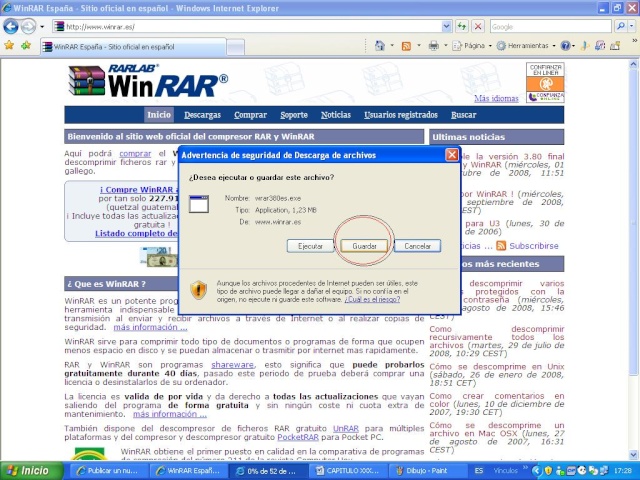Open Buscar in site navigation
Viewport: 640px width, 480px height.
click(463, 115)
